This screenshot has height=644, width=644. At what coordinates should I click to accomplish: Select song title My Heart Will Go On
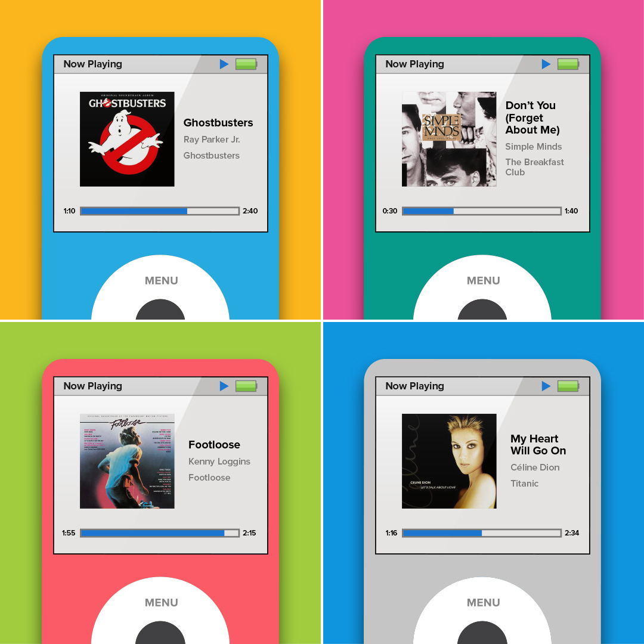pyautogui.click(x=538, y=445)
